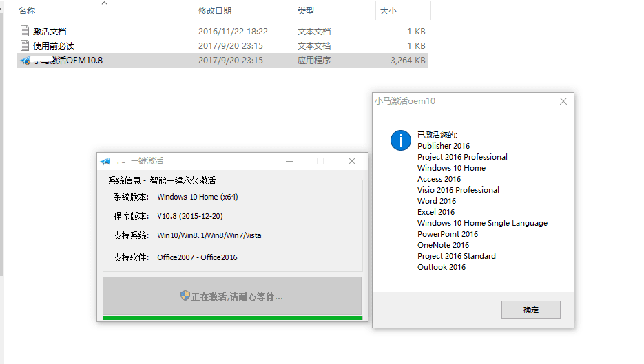Click the airplane icon in 一键激活 title bar
This screenshot has width=644, height=364.
(105, 161)
